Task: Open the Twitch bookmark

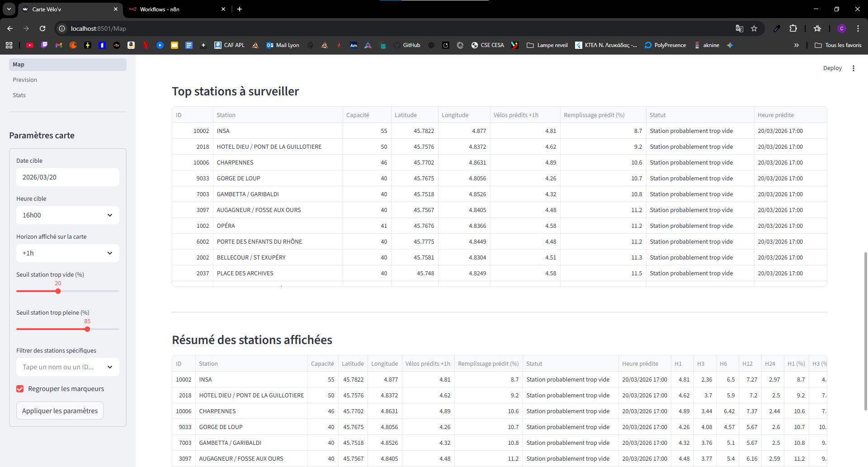Action: point(44,45)
